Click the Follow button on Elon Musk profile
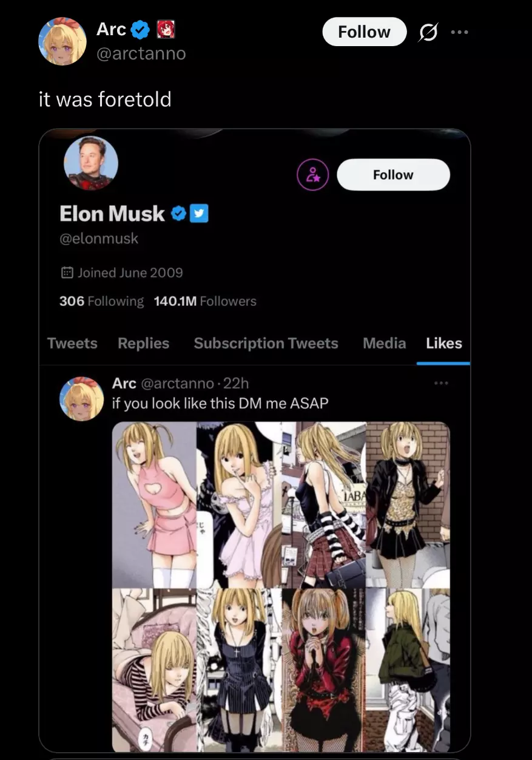Viewport: 532px width, 760px height. pyautogui.click(x=393, y=175)
